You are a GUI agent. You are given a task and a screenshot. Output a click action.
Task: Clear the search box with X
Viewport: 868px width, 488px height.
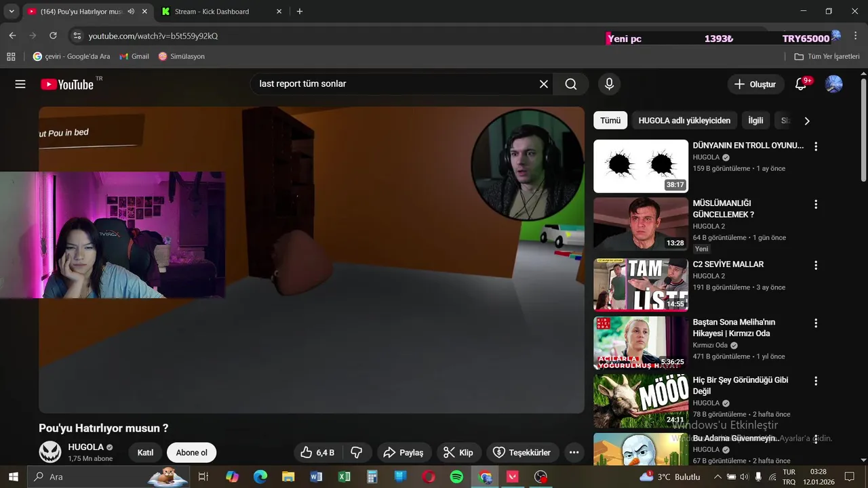coord(544,84)
